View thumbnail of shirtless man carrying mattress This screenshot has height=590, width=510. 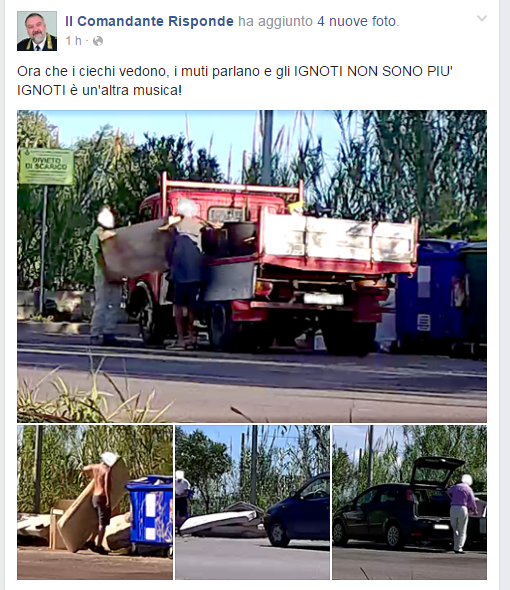[x=95, y=502]
